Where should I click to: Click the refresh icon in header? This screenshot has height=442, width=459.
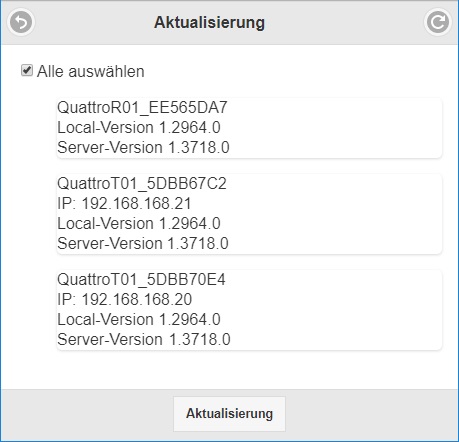(x=438, y=22)
